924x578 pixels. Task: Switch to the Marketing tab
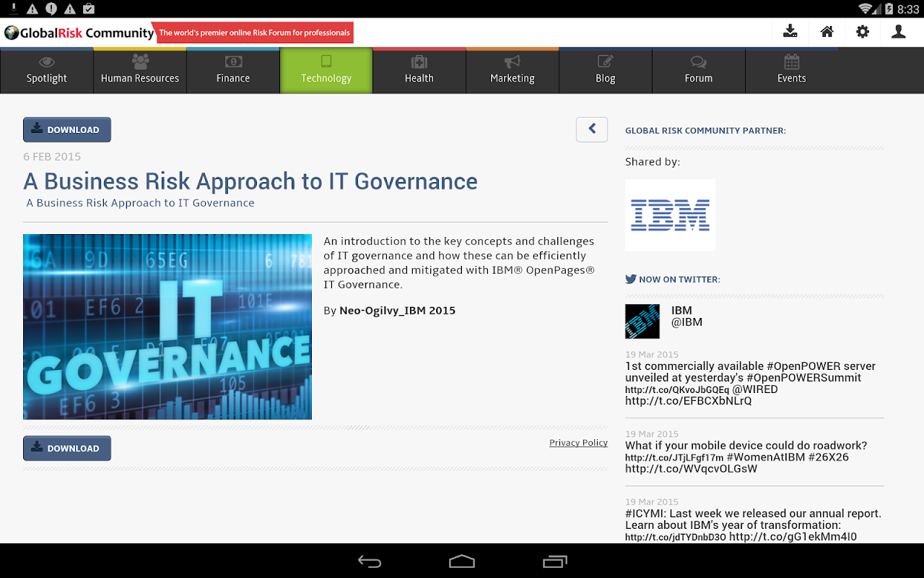513,71
